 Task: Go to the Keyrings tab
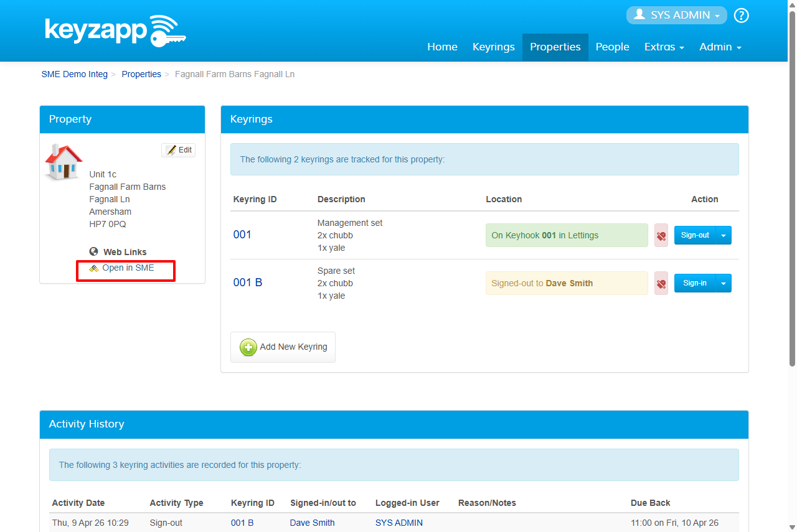pyautogui.click(x=493, y=47)
